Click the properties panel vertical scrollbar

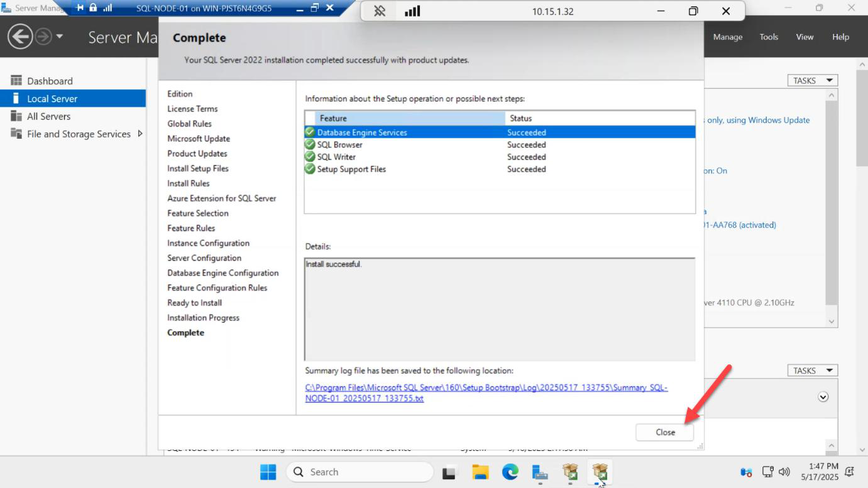pyautogui.click(x=832, y=207)
